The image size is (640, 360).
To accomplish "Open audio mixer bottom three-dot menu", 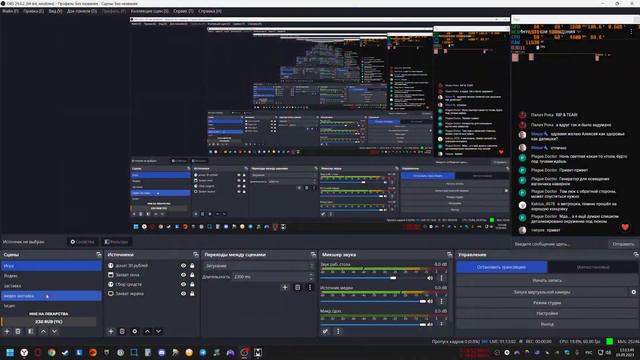I will pyautogui.click(x=338, y=331).
